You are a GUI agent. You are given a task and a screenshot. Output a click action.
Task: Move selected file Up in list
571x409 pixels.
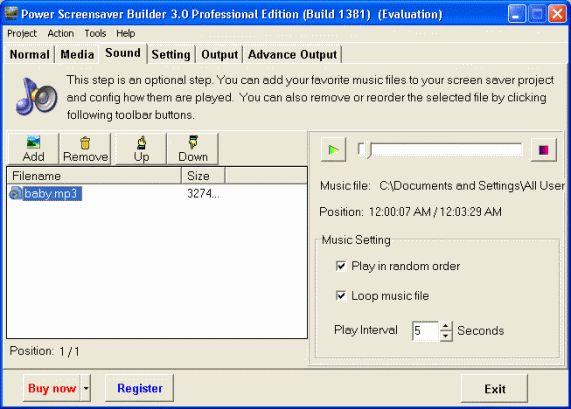coord(141,149)
